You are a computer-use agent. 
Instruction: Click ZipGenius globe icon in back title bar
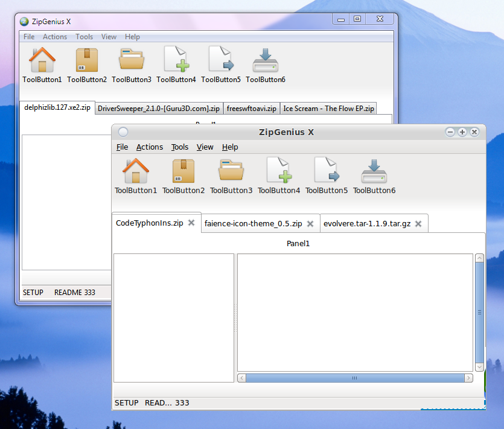(x=24, y=22)
